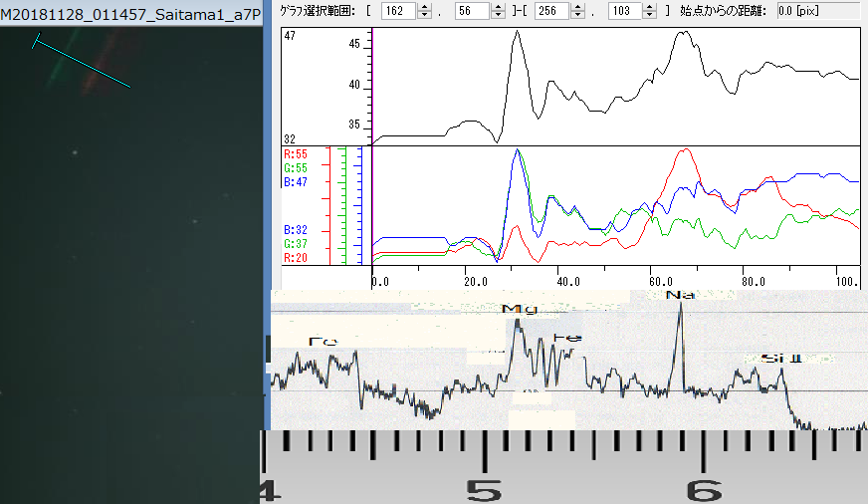Focus the end X field showing 256
Image resolution: width=868 pixels, height=504 pixels.
552,11
